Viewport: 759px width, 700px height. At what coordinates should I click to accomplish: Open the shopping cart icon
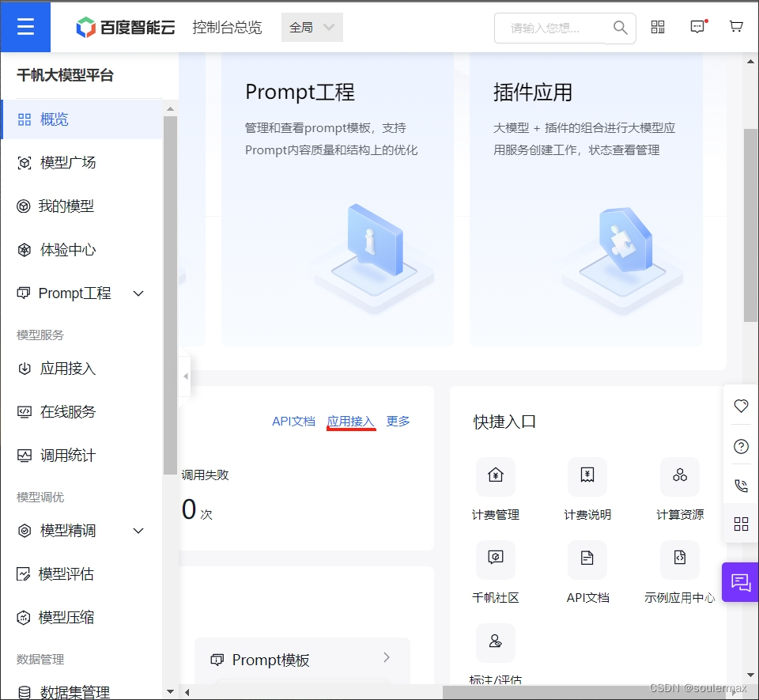click(x=736, y=27)
